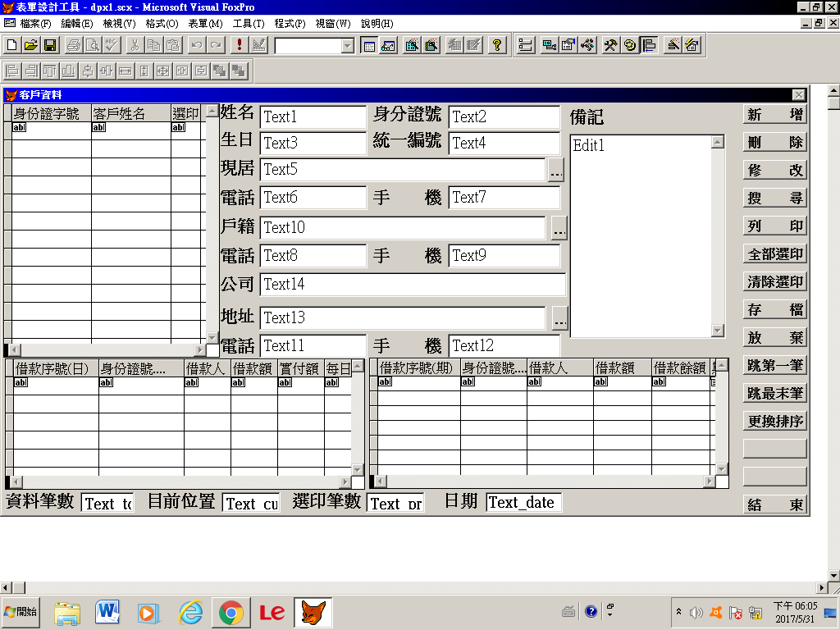The image size is (840, 630).
Task: Open the 工具(T) menu
Action: point(249,24)
